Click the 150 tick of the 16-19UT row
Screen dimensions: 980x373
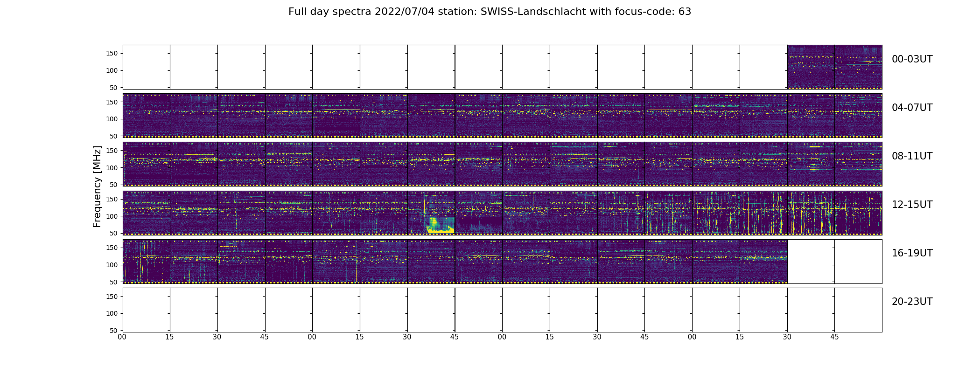(112, 248)
